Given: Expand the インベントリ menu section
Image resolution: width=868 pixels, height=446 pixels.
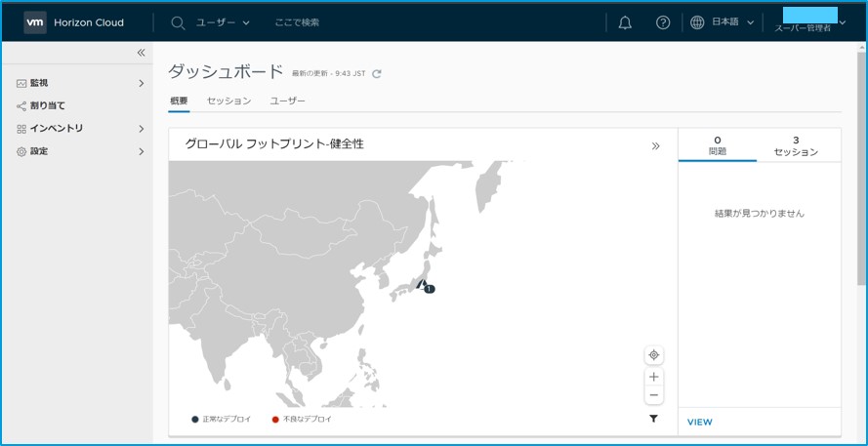Looking at the screenshot, I should coord(141,129).
